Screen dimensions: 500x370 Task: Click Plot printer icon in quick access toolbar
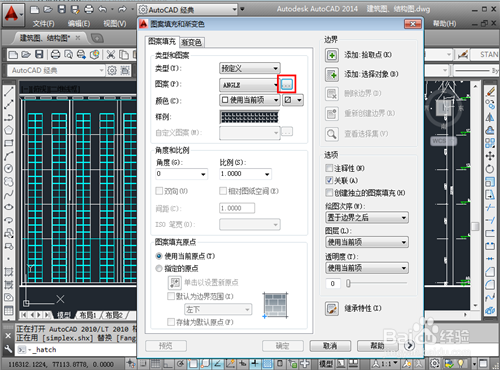click(89, 9)
